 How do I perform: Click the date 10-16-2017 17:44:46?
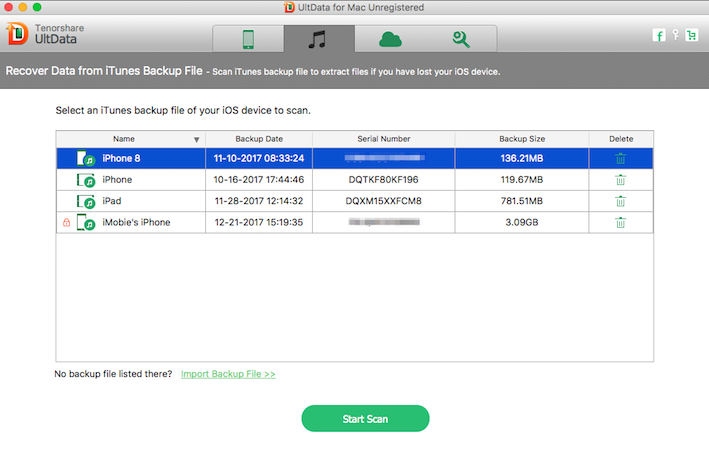(x=259, y=180)
